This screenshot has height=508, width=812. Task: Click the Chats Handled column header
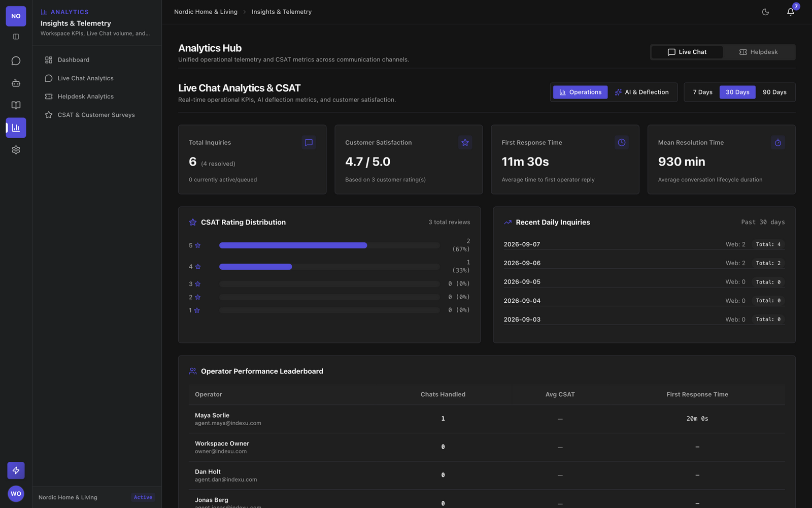[443, 395]
